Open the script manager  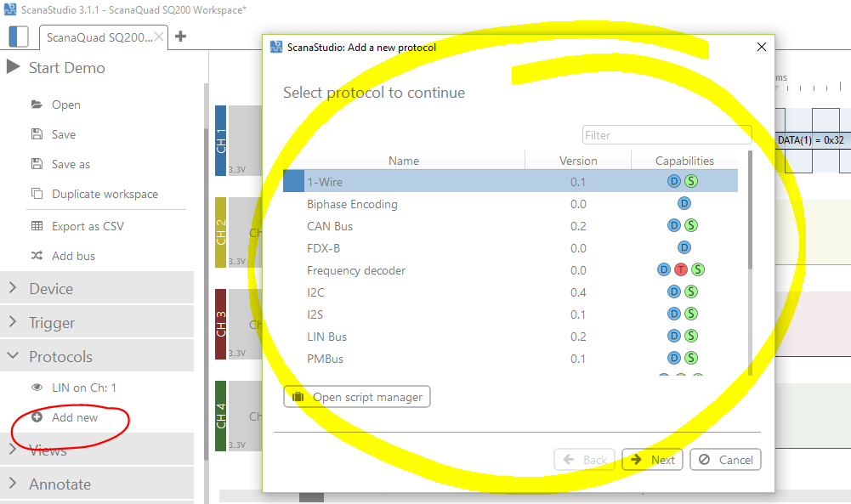(x=356, y=396)
